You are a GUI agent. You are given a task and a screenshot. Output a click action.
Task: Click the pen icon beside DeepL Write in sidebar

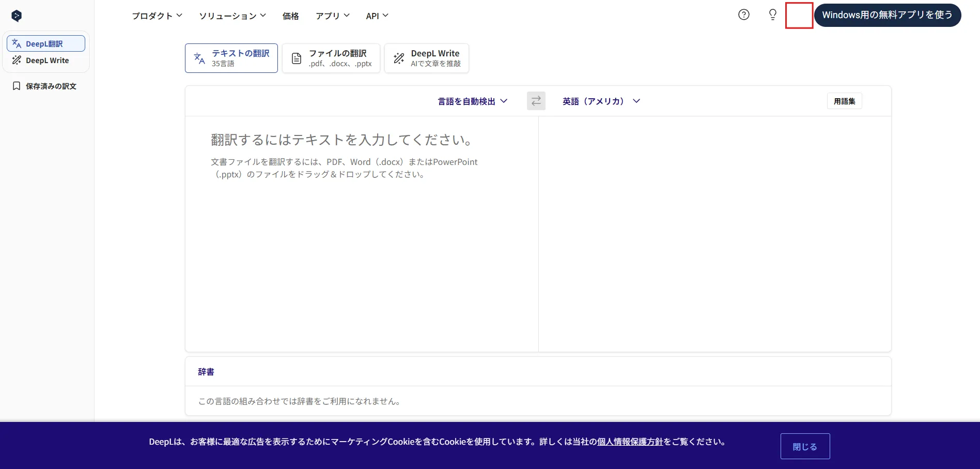[17, 60]
